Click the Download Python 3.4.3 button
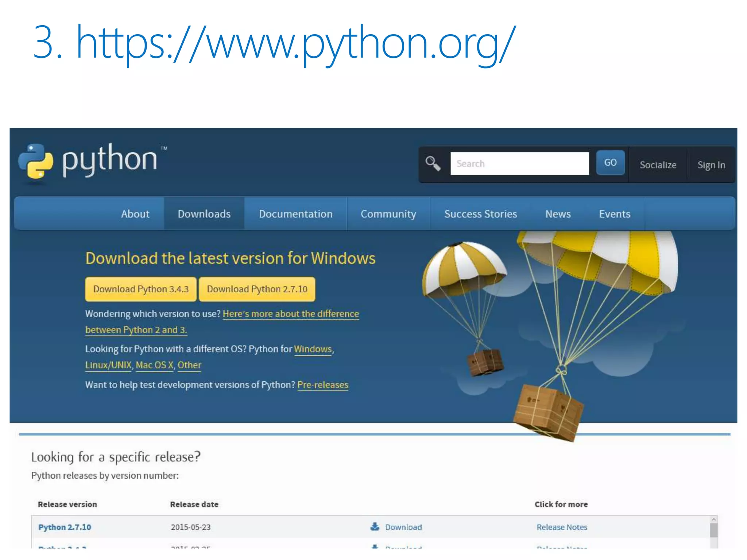 pos(141,289)
